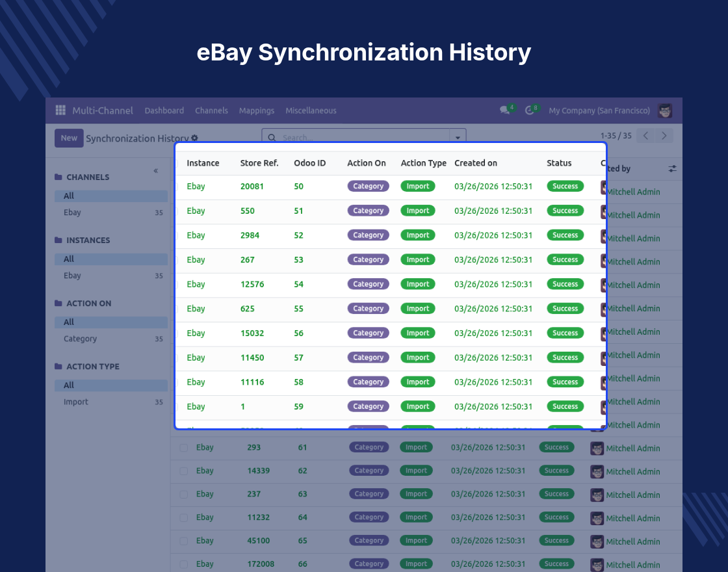Image resolution: width=728 pixels, height=572 pixels.
Task: Go to the previous page arrow
Action: 646,136
